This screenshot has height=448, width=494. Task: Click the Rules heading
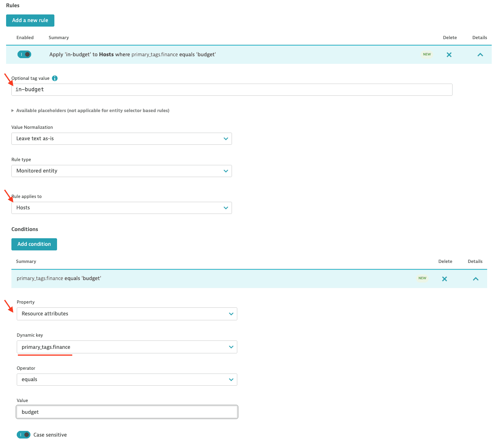tap(13, 5)
